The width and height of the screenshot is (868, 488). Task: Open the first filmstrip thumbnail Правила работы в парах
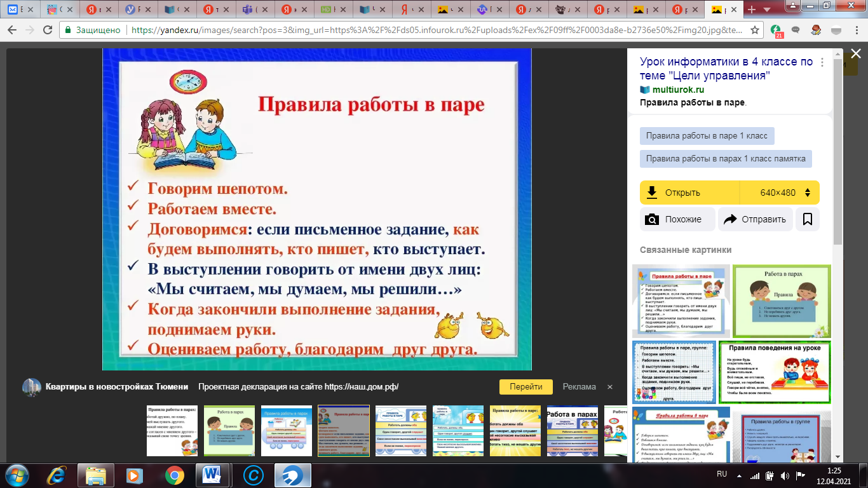[x=172, y=431]
